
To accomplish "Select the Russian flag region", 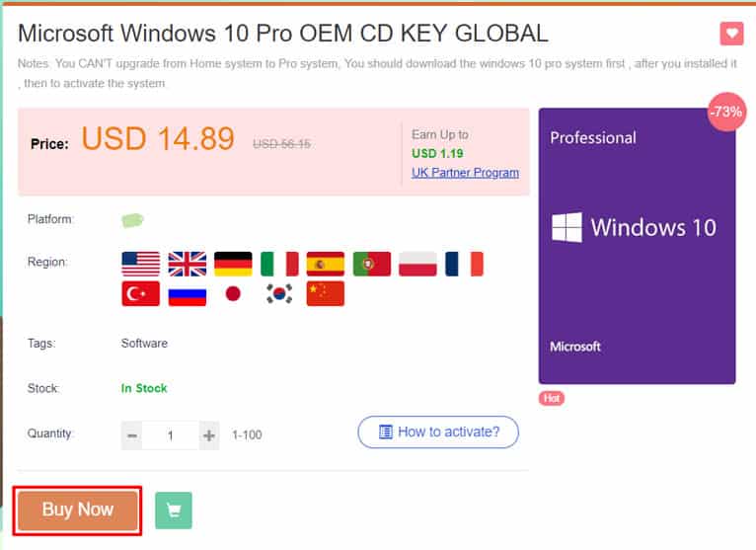I will 188,293.
